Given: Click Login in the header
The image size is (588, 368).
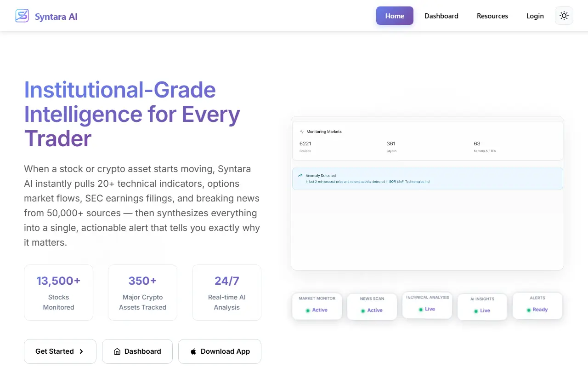Looking at the screenshot, I should click(x=535, y=16).
